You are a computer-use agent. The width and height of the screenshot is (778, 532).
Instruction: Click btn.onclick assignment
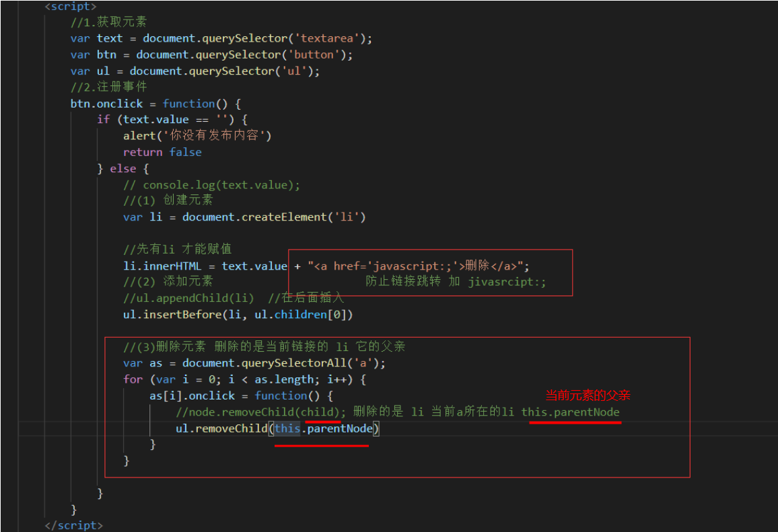pyautogui.click(x=155, y=104)
